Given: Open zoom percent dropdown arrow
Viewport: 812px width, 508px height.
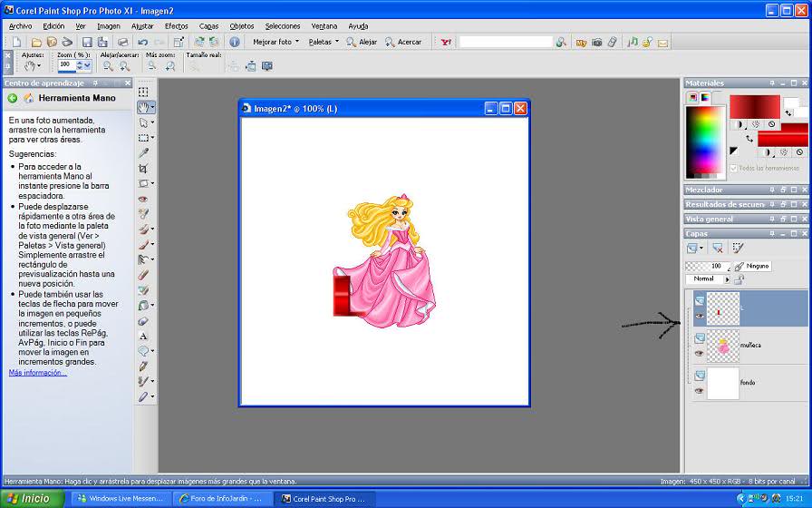Looking at the screenshot, I should (87, 65).
